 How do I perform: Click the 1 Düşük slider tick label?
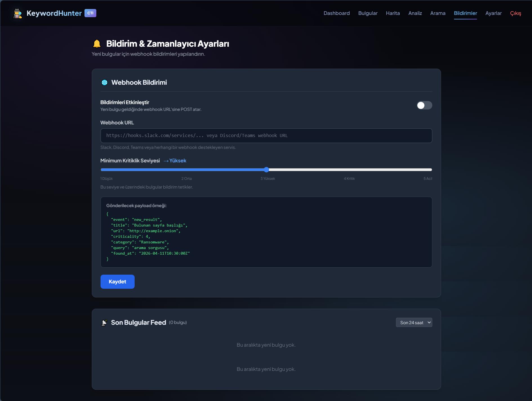click(x=106, y=179)
